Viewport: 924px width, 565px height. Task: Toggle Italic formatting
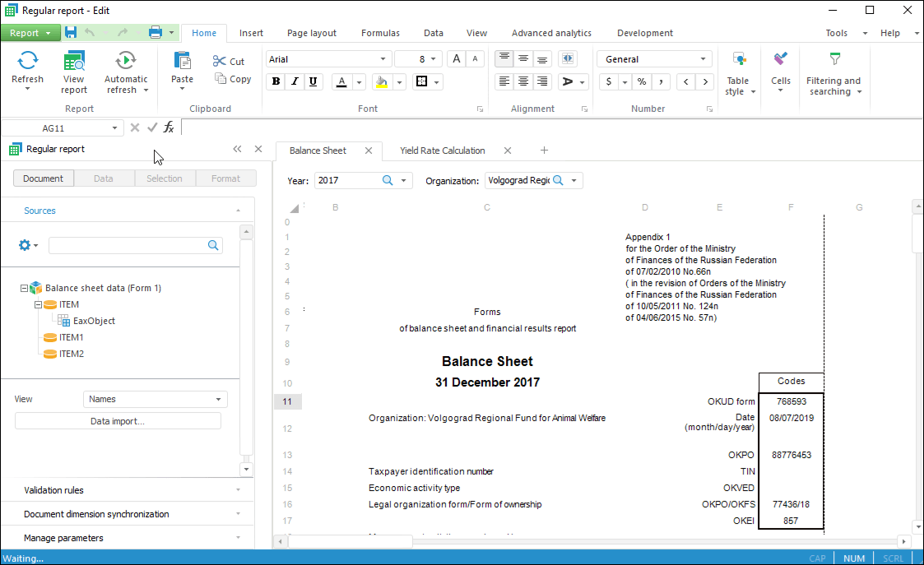coord(295,81)
